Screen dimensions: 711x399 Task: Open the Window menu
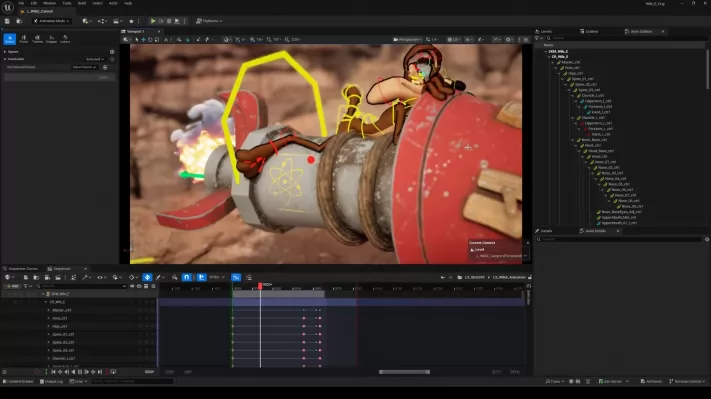pos(49,3)
